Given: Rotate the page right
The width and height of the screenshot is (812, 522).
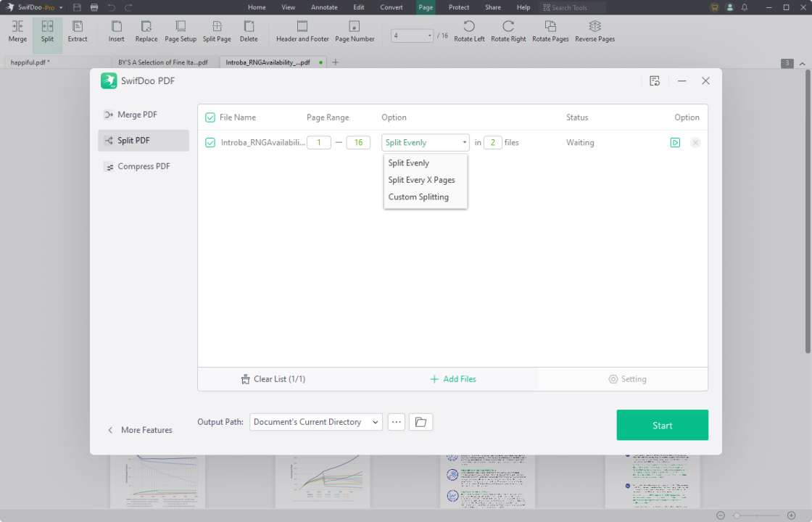Looking at the screenshot, I should pos(508,32).
